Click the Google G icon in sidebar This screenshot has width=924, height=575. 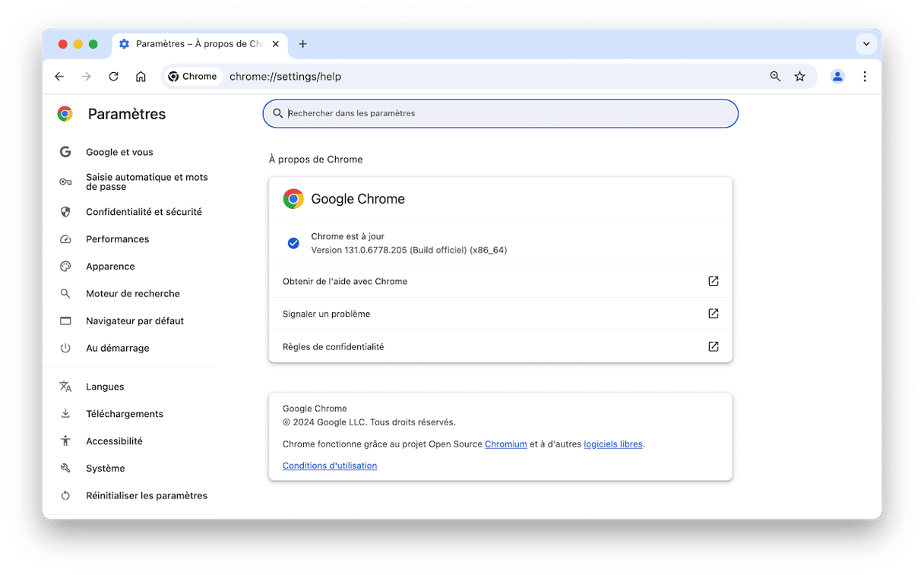click(x=65, y=152)
